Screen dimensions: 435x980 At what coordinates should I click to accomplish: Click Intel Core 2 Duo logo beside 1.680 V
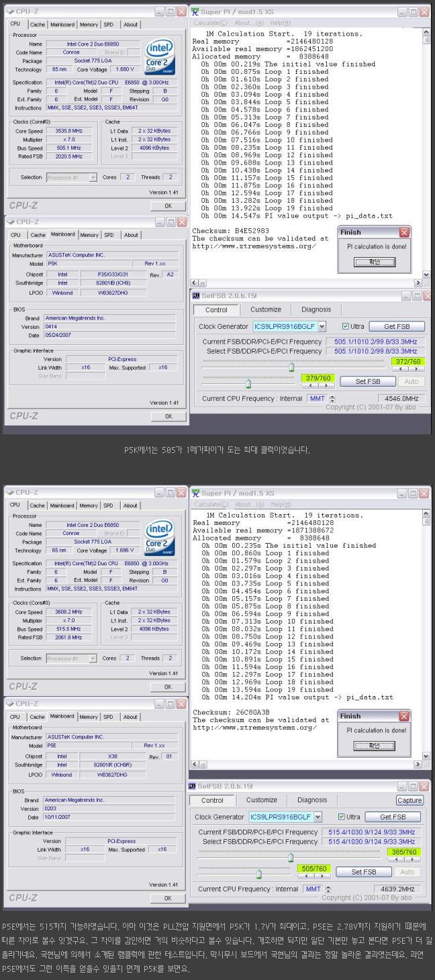tap(159, 56)
